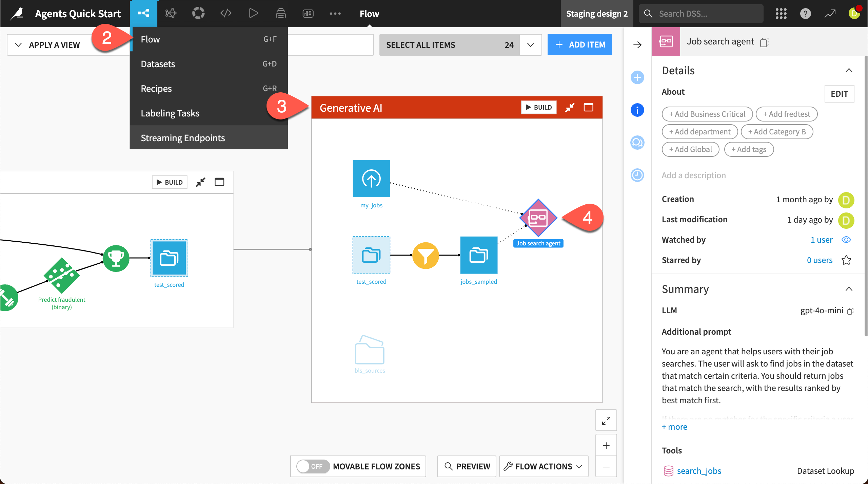Click the Scenarios play icon in toolbar
868x484 pixels.
pos(253,14)
